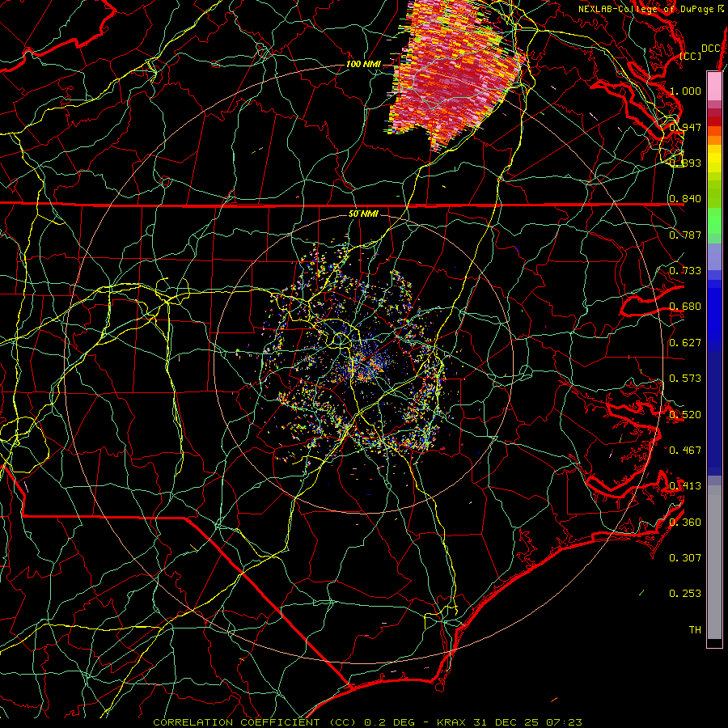
Task: Pick the large gray color bar segment
Action: tap(714, 562)
